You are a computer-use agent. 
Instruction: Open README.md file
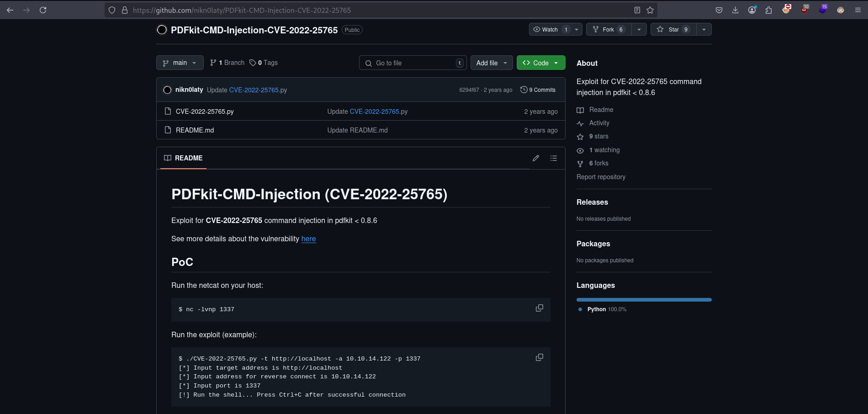pyautogui.click(x=195, y=130)
